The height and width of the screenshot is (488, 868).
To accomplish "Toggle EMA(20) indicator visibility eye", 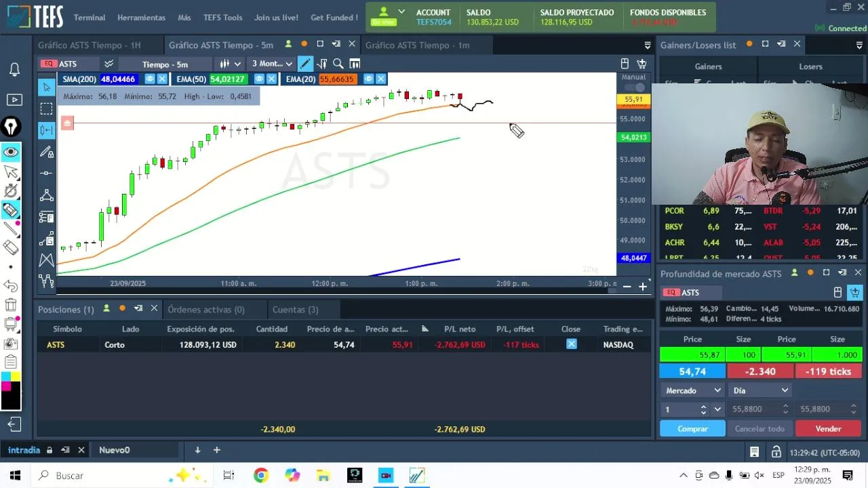I will 368,79.
